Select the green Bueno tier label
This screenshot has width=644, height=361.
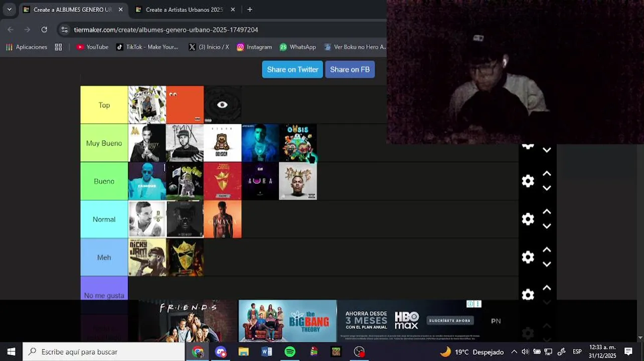coord(104,181)
